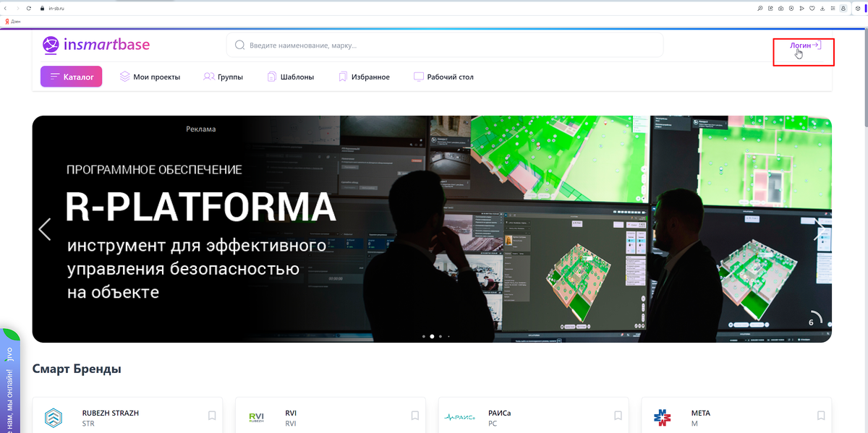The width and height of the screenshot is (868, 433).
Task: Open the browser downloads icon
Action: tap(821, 8)
